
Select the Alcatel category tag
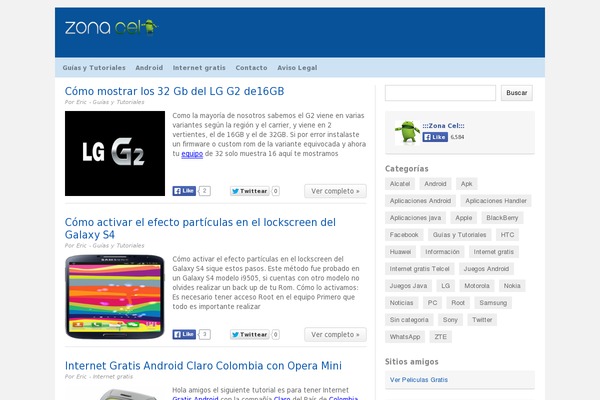click(x=400, y=184)
